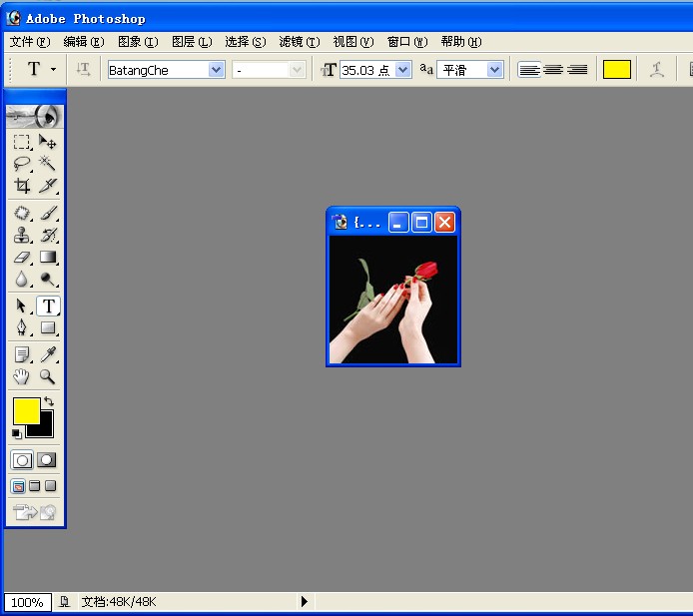Select the Crop tool

pos(22,186)
